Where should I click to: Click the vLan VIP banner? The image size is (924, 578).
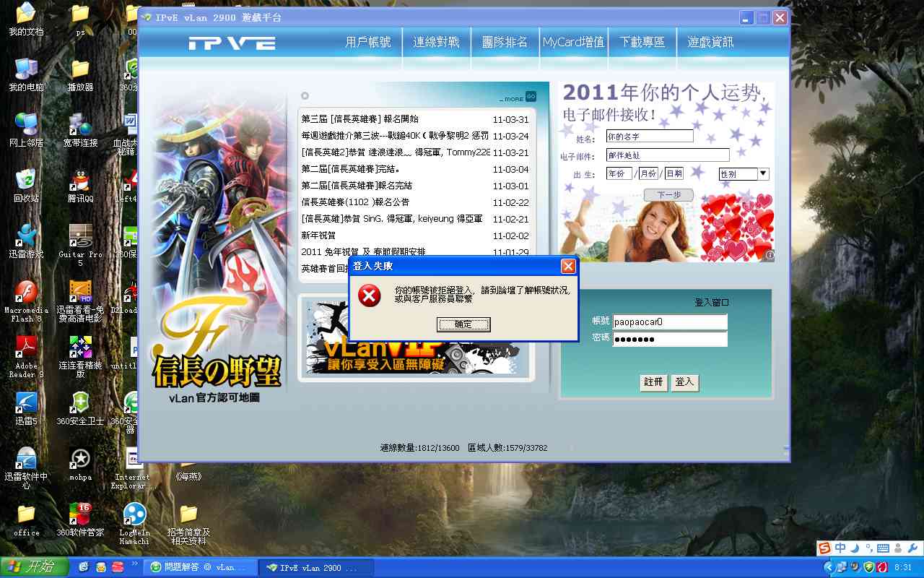coord(415,337)
